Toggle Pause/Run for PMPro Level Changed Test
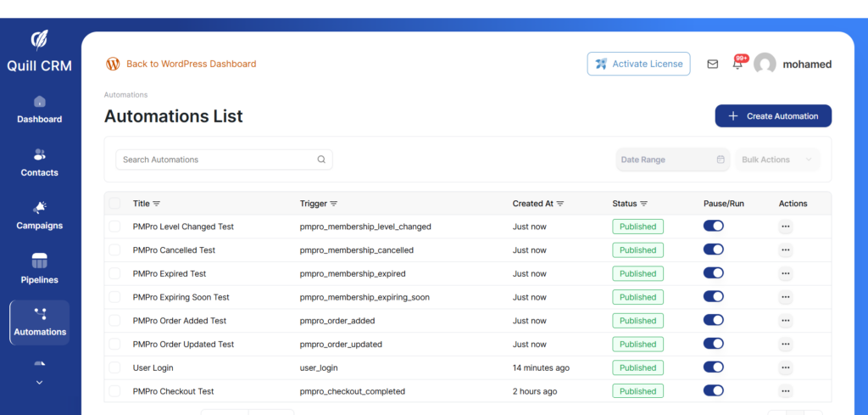 [x=713, y=227]
